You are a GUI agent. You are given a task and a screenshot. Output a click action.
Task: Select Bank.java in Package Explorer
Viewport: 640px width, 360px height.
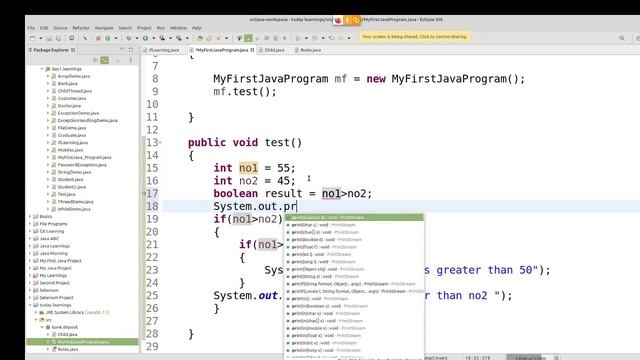[x=67, y=84]
